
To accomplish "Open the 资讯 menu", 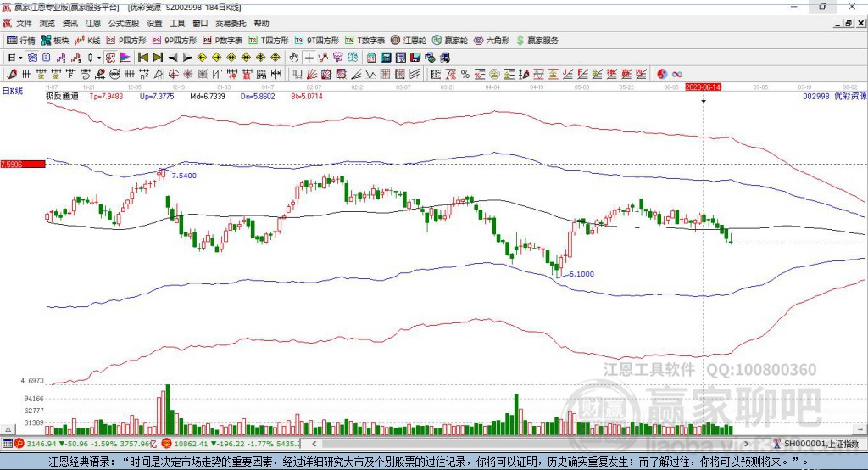I will (x=70, y=23).
